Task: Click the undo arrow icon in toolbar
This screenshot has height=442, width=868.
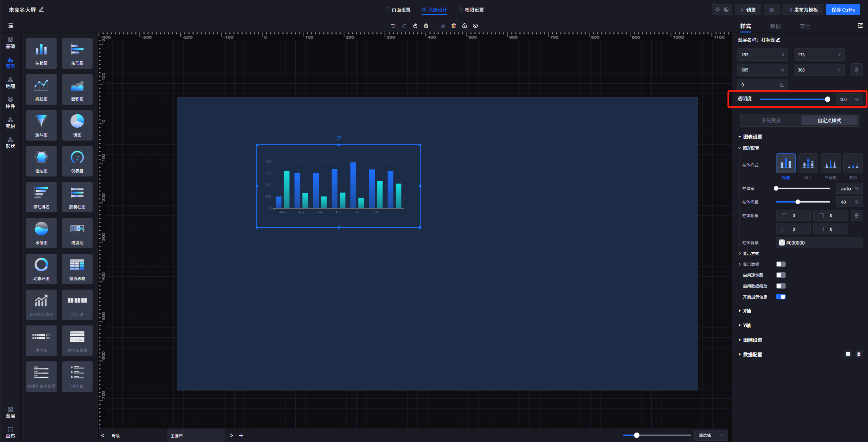Action: 393,26
